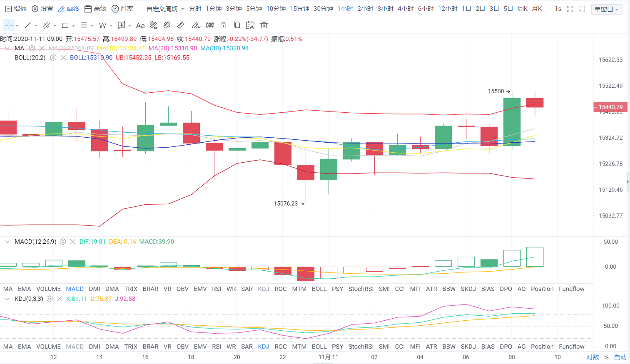This screenshot has height=364, width=630.
Task: Switch to 月K timeframe
Action: (x=537, y=9)
